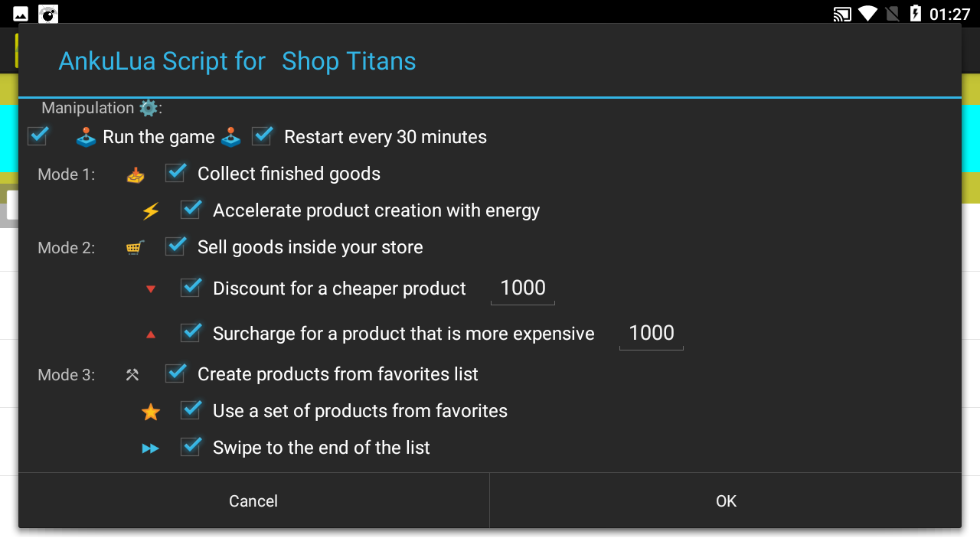Click the joystick icon before Run the game

[x=86, y=137]
